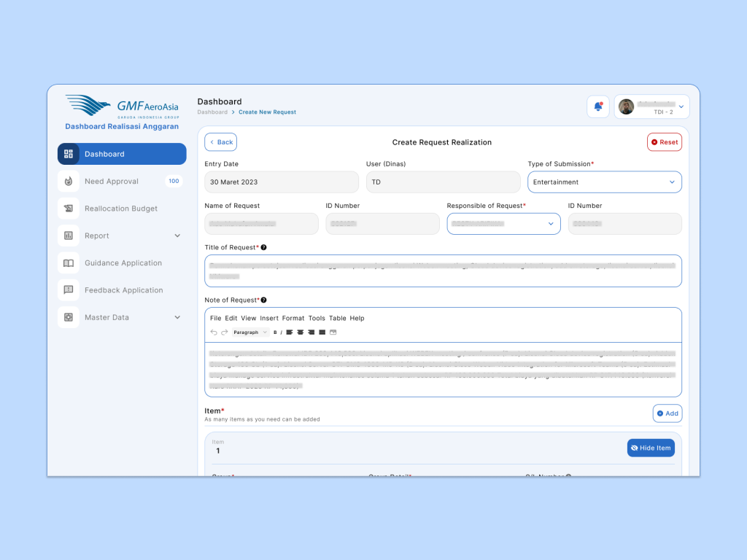747x560 pixels.
Task: Click the redo arrow in the editor
Action: 224,332
